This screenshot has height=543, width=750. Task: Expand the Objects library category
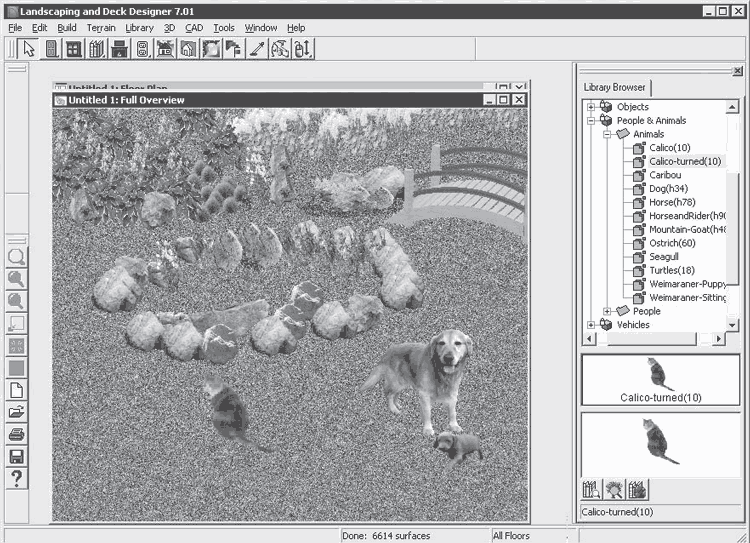[591, 107]
